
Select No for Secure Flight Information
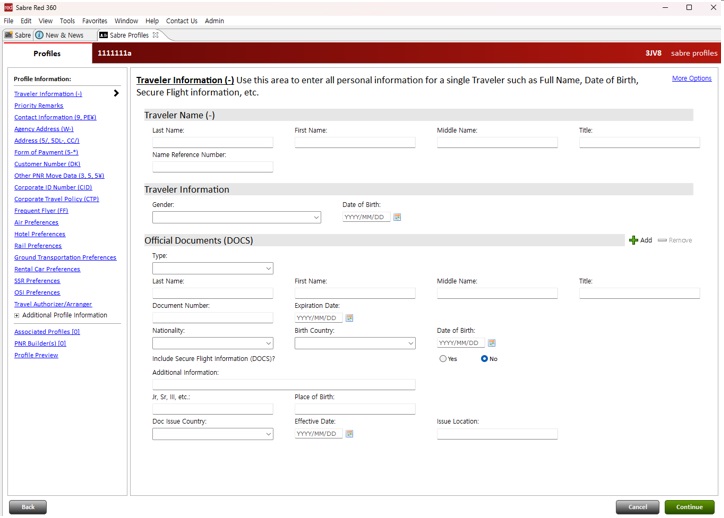(484, 359)
